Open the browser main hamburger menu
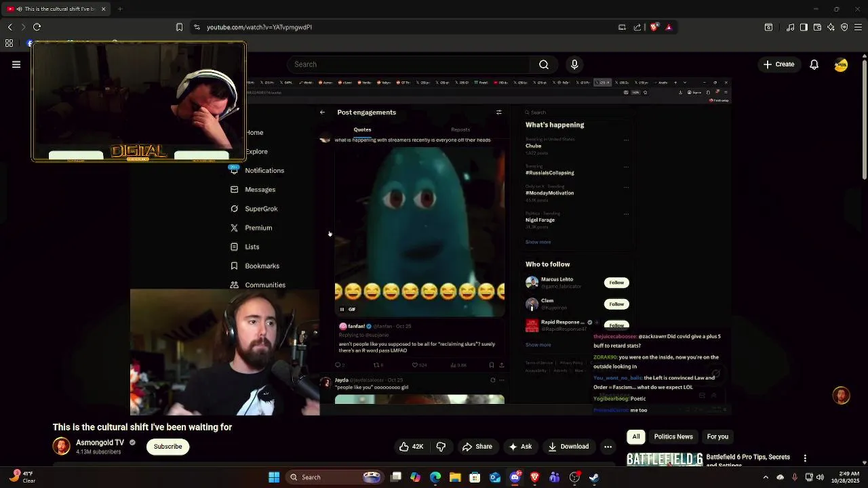The height and width of the screenshot is (488, 868). click(x=859, y=27)
